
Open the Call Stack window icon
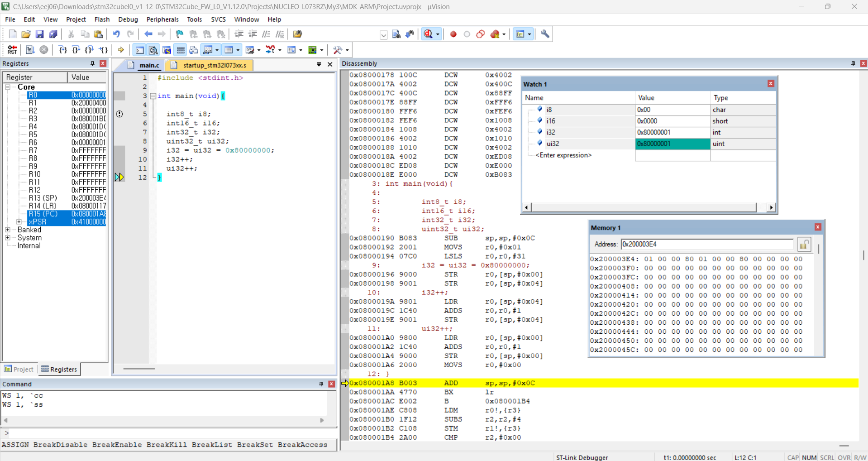[194, 50]
